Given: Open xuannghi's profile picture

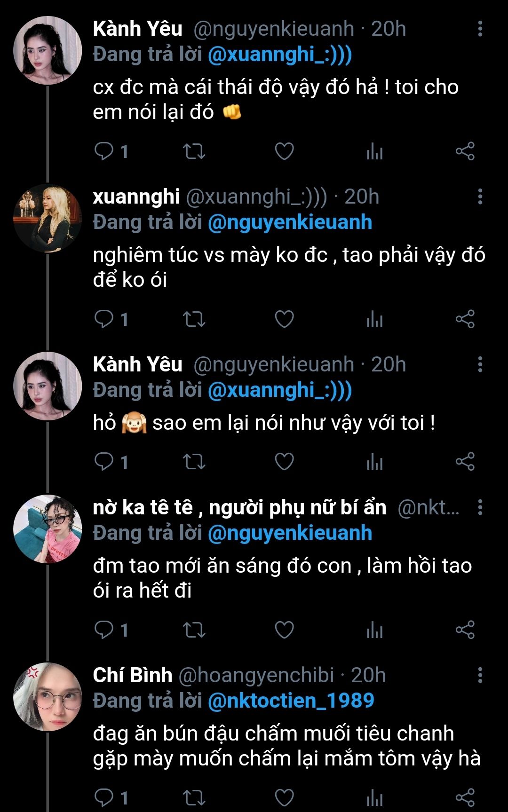Looking at the screenshot, I should [x=48, y=219].
